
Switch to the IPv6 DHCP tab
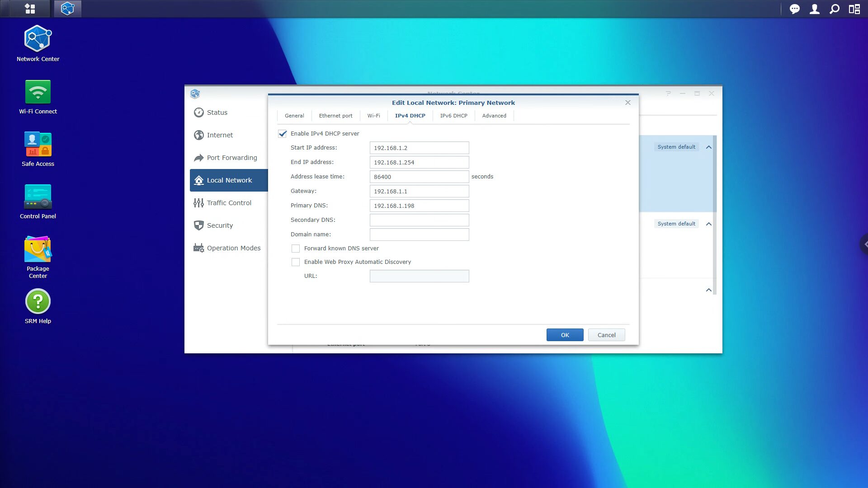tap(454, 115)
